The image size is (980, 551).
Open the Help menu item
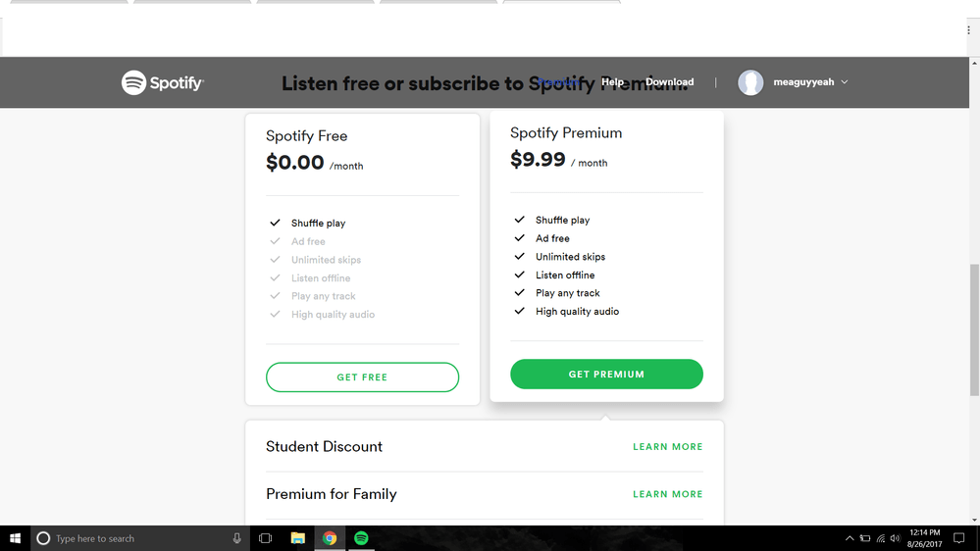coord(612,82)
